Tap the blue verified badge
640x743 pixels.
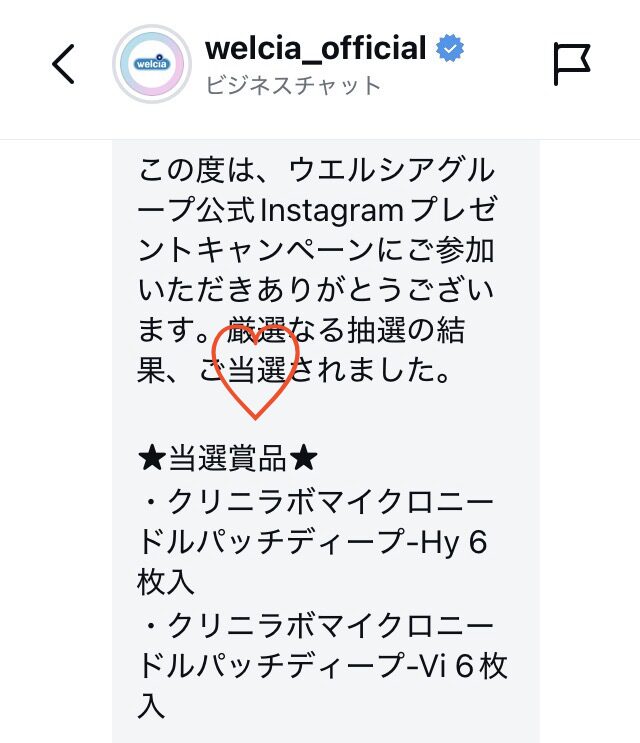coord(450,48)
